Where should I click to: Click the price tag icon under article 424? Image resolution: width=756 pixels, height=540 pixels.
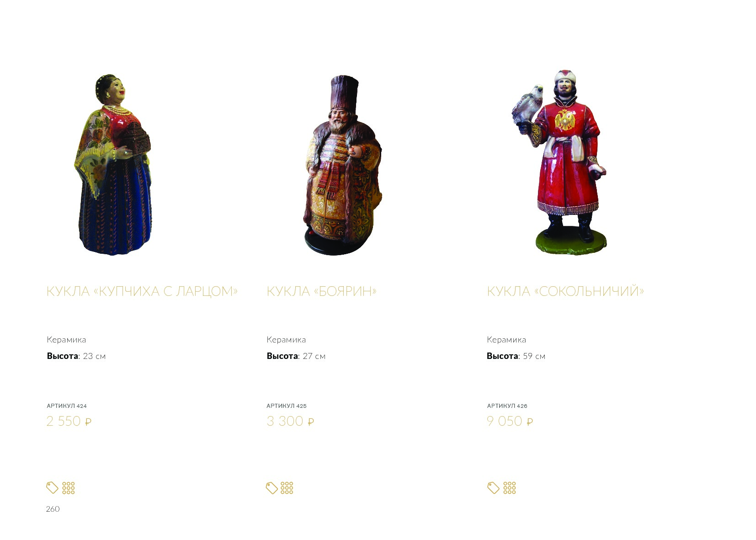pyautogui.click(x=52, y=488)
